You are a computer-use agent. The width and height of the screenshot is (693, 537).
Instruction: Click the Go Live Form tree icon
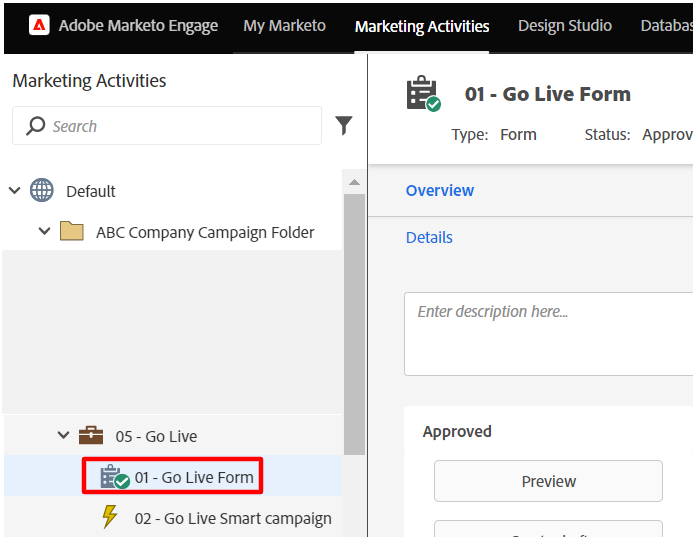[114, 477]
